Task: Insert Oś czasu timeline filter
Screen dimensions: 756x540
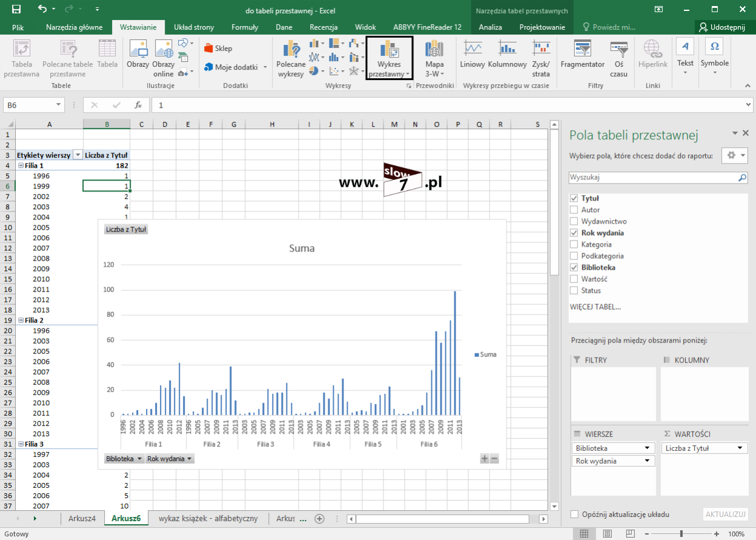Action: (618, 58)
